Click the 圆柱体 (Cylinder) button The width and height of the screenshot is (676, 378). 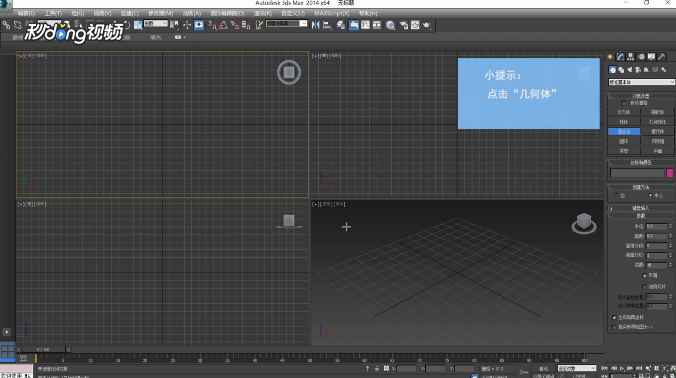[x=624, y=131]
